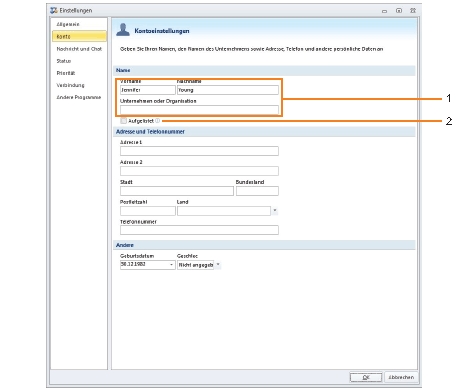Maximize the Einstellungen window
Screen dimensions: 468x391
click(x=399, y=11)
